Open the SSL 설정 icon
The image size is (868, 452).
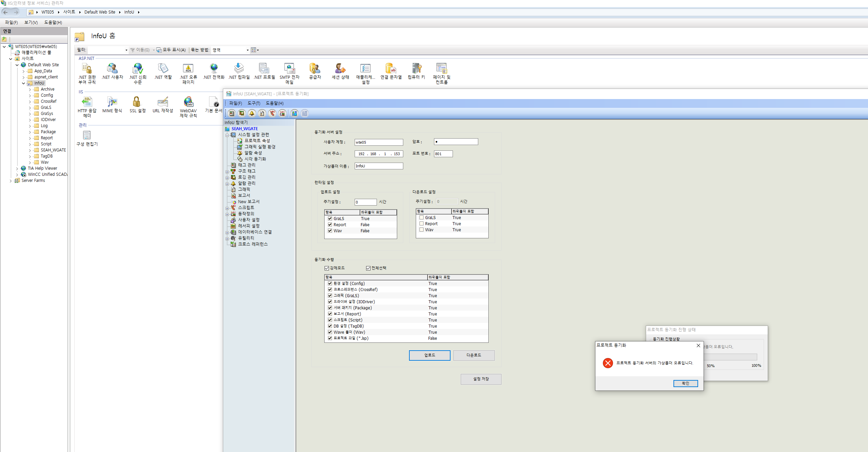point(137,102)
